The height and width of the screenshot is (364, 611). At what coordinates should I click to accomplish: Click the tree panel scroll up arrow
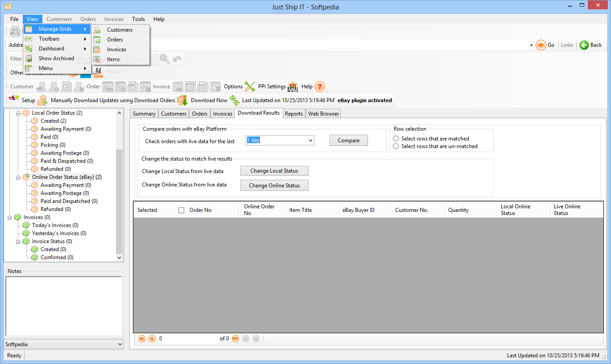(x=119, y=113)
